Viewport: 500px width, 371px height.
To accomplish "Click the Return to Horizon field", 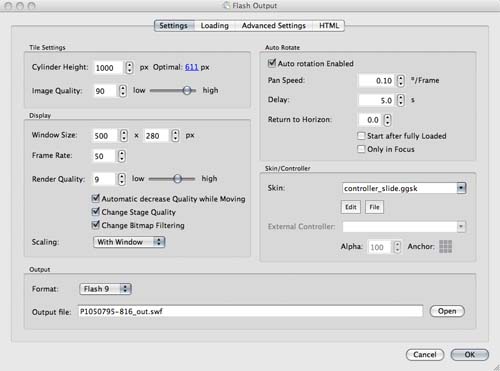I will pos(370,120).
